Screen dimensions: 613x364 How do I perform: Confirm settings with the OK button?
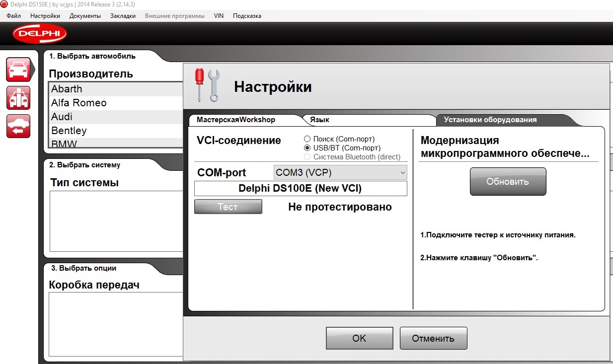pos(359,338)
